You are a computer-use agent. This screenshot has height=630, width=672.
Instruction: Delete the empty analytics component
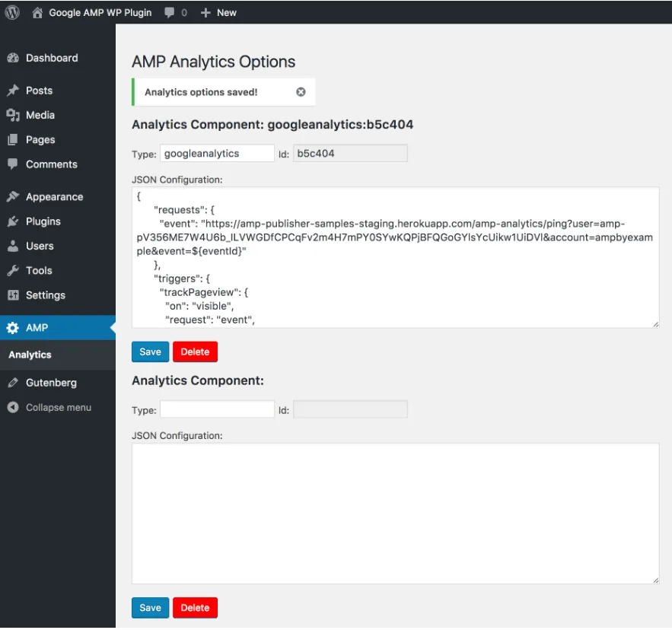pos(195,608)
